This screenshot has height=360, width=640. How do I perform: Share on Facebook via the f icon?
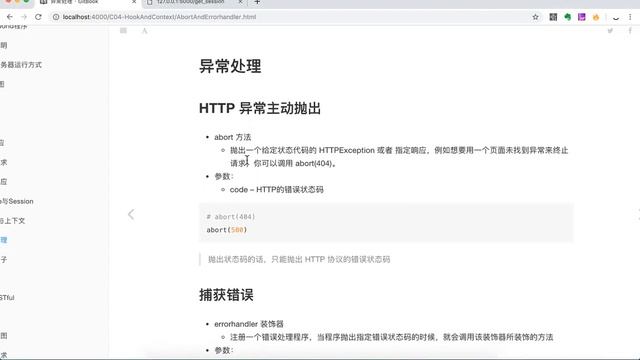click(630, 31)
